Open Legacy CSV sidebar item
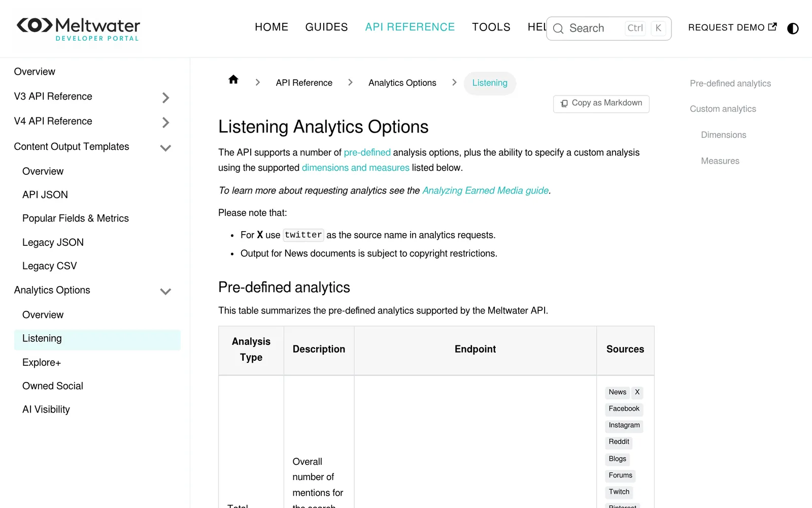Viewport: 812px width, 508px height. tap(50, 266)
